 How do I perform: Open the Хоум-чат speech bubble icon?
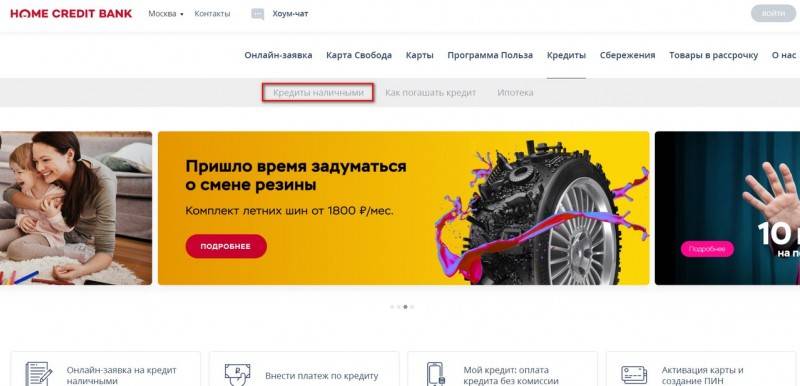[258, 14]
